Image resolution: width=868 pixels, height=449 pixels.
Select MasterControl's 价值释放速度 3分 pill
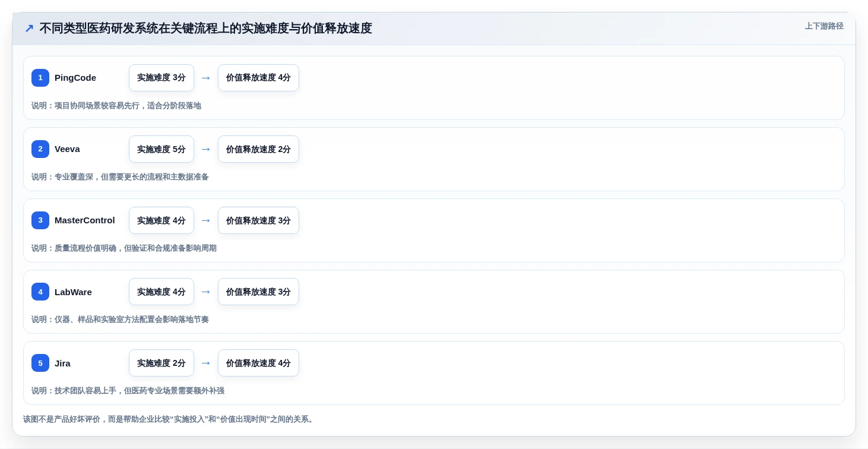pyautogui.click(x=258, y=220)
